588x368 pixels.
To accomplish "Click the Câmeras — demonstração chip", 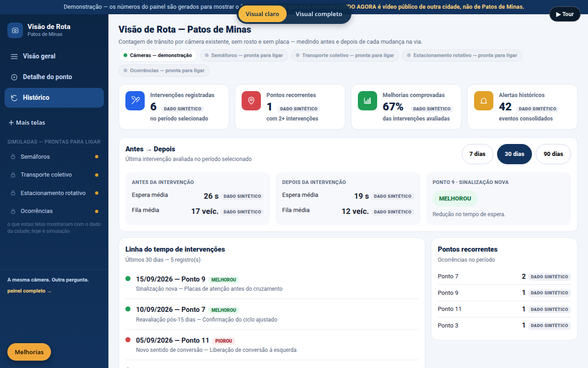I will [158, 55].
